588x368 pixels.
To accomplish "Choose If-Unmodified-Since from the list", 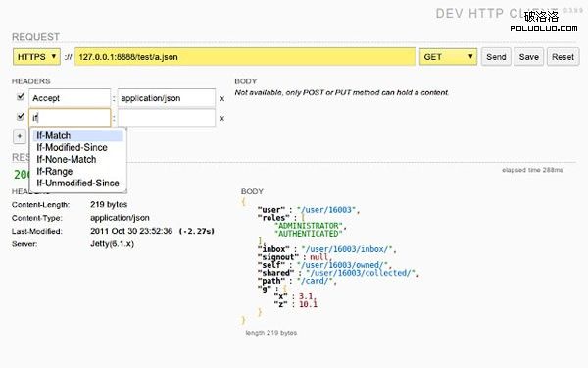I will 78,183.
